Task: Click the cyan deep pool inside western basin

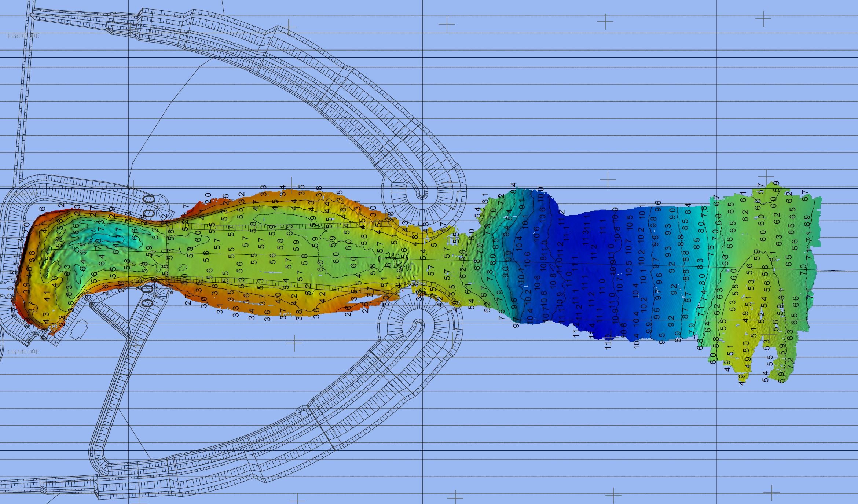Action: [x=106, y=238]
